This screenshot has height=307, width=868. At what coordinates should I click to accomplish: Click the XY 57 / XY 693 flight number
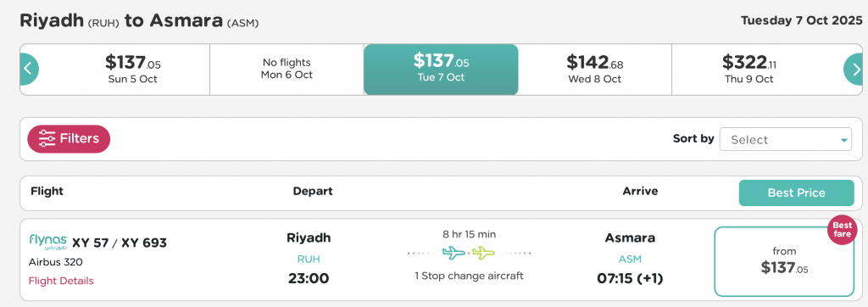pos(120,243)
